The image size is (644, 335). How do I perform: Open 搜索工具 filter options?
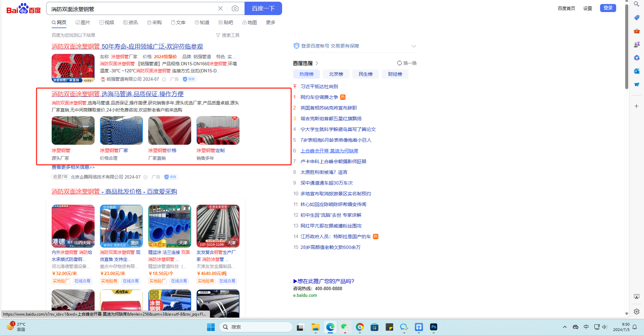[x=228, y=35]
